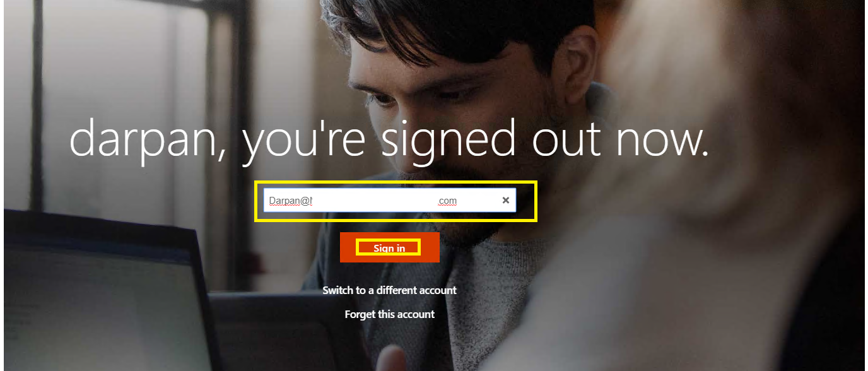868x371 pixels.
Task: Focus the email address input field
Action: pos(389,201)
